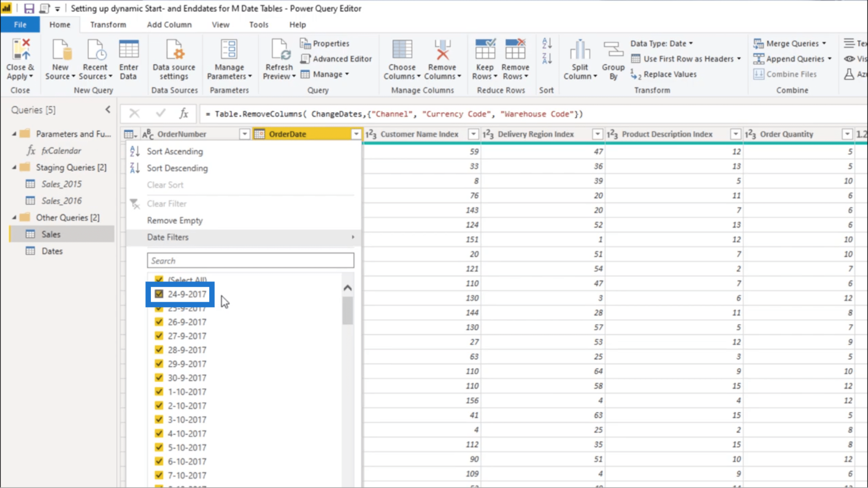This screenshot has height=488, width=868.
Task: Open the Product Description Index filter dropdown
Action: [736, 134]
